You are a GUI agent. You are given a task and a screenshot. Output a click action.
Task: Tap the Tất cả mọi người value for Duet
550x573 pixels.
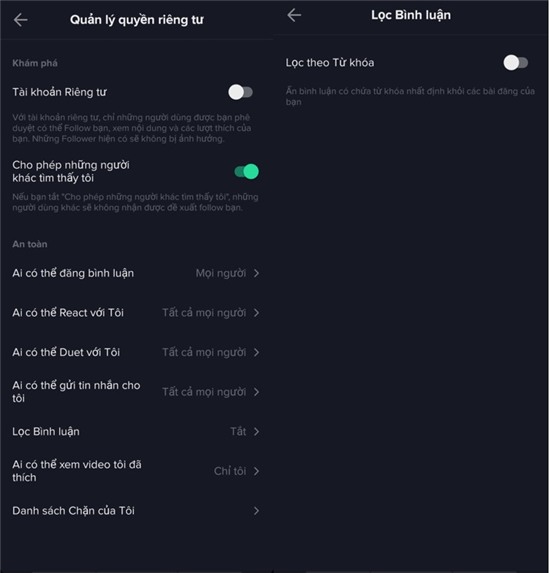(x=204, y=352)
